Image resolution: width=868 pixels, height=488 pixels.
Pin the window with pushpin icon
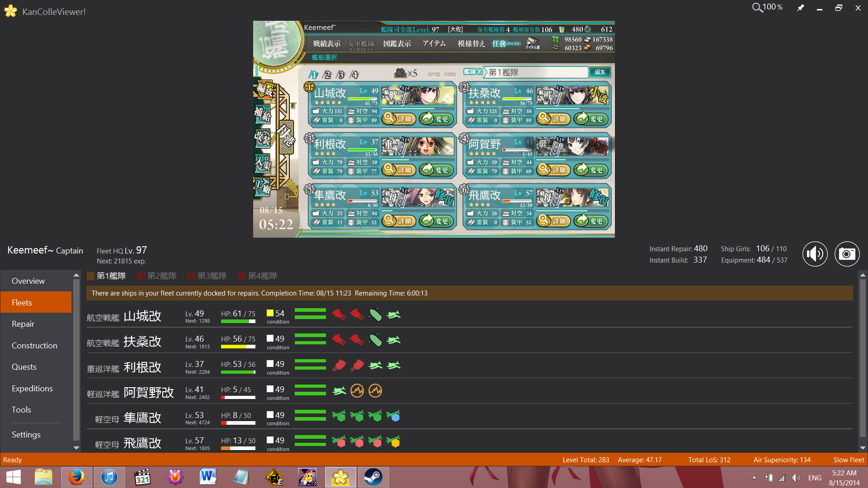[x=800, y=8]
